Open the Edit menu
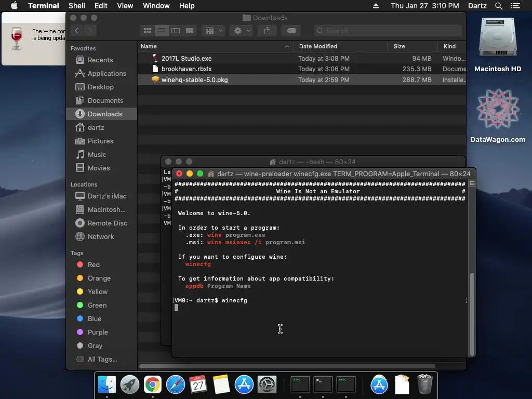The width and height of the screenshot is (532, 399). 101,6
